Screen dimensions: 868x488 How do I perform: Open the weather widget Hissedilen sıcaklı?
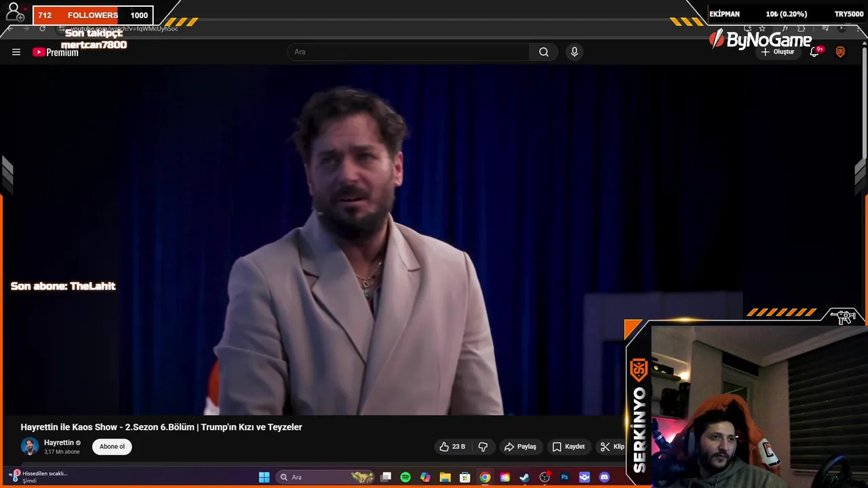pyautogui.click(x=39, y=477)
